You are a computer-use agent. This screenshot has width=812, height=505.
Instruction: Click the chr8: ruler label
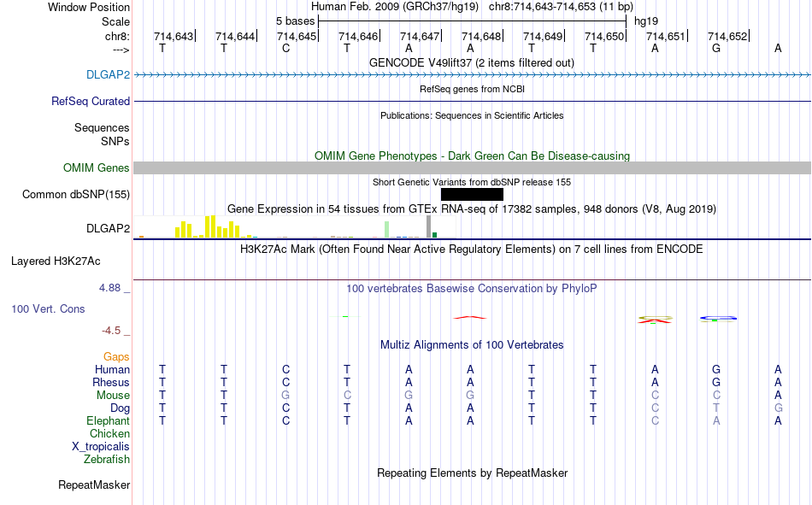tap(117, 36)
